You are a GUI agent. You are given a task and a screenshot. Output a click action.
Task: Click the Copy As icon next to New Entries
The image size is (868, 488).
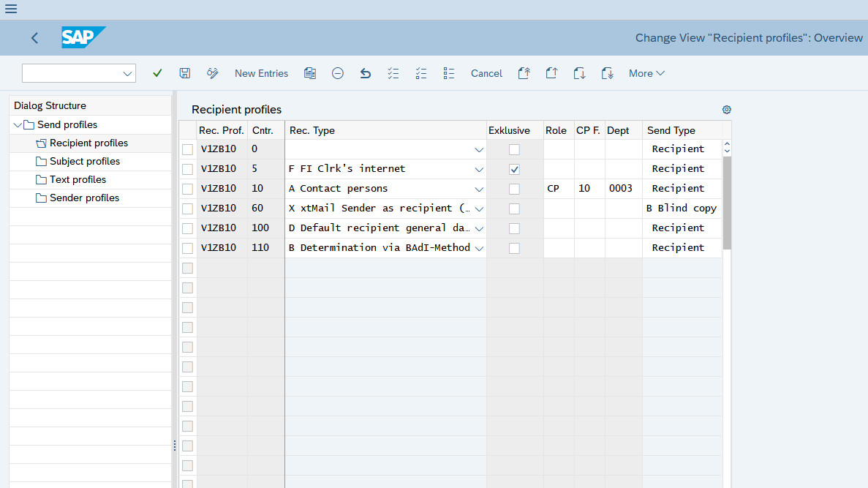point(310,73)
